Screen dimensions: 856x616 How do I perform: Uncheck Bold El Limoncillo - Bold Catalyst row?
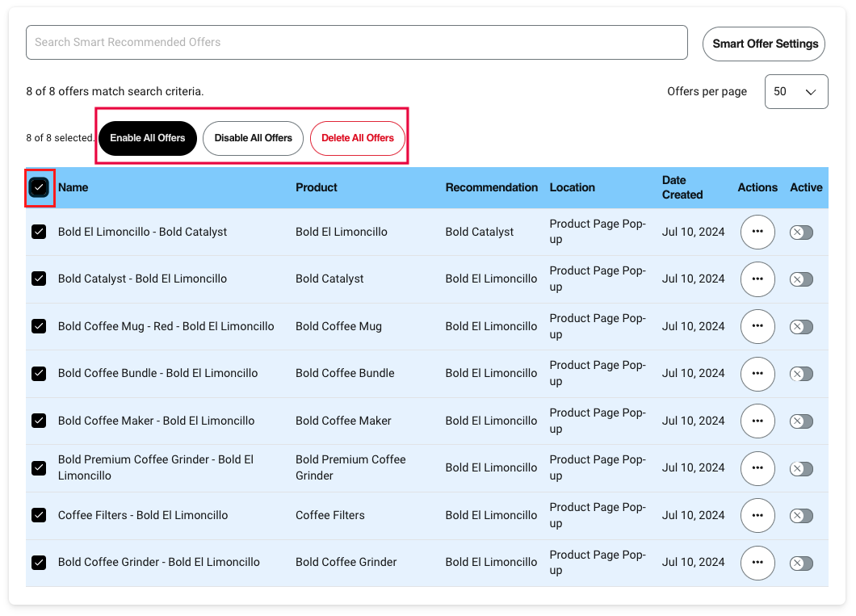39,232
